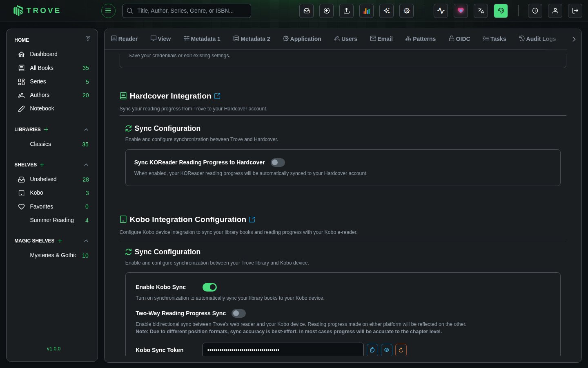Open the language translation icon

tap(481, 11)
